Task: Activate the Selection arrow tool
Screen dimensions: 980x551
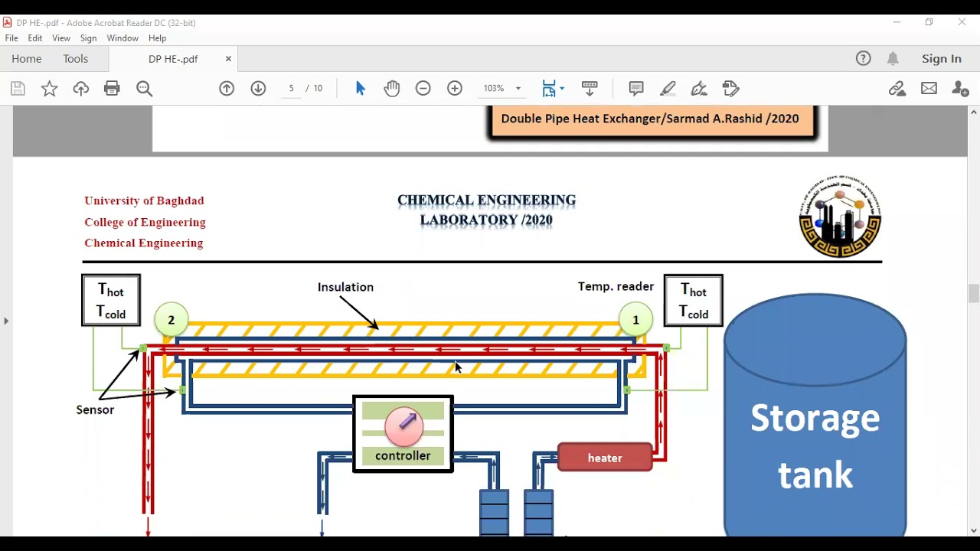Action: click(x=361, y=89)
